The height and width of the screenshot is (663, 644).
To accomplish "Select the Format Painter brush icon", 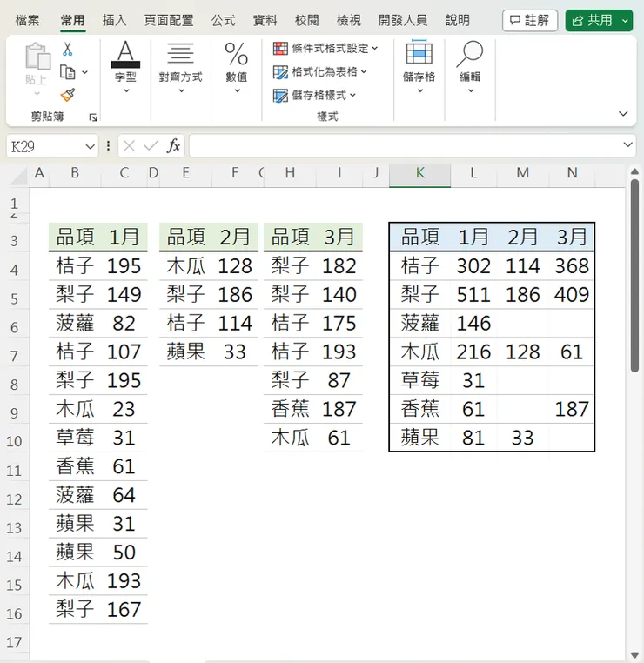I will pyautogui.click(x=68, y=95).
